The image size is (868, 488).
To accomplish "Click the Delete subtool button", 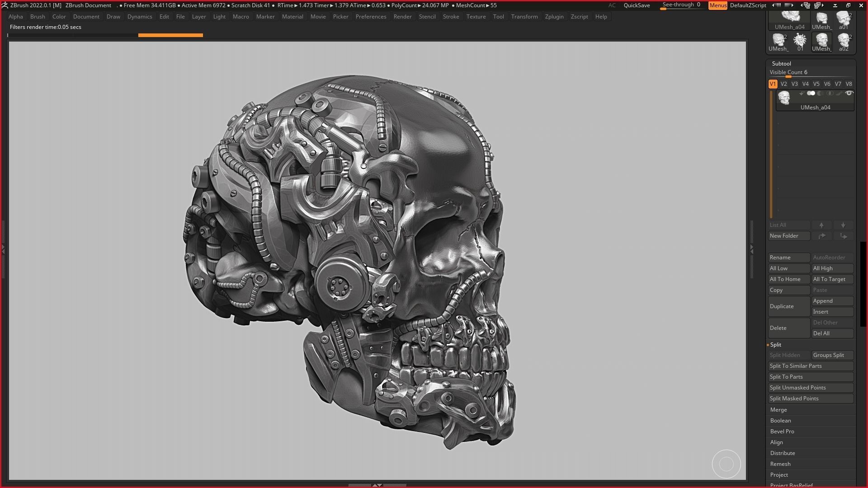I will [789, 328].
